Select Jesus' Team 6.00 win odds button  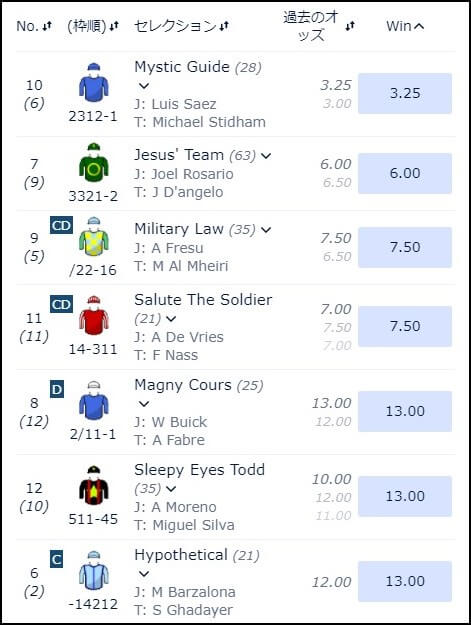click(x=405, y=173)
